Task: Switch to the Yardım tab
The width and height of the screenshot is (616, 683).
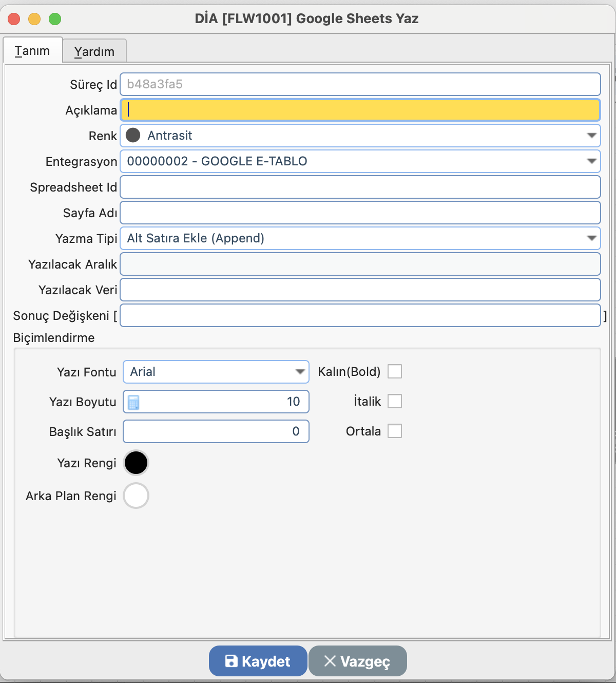Action: click(94, 51)
